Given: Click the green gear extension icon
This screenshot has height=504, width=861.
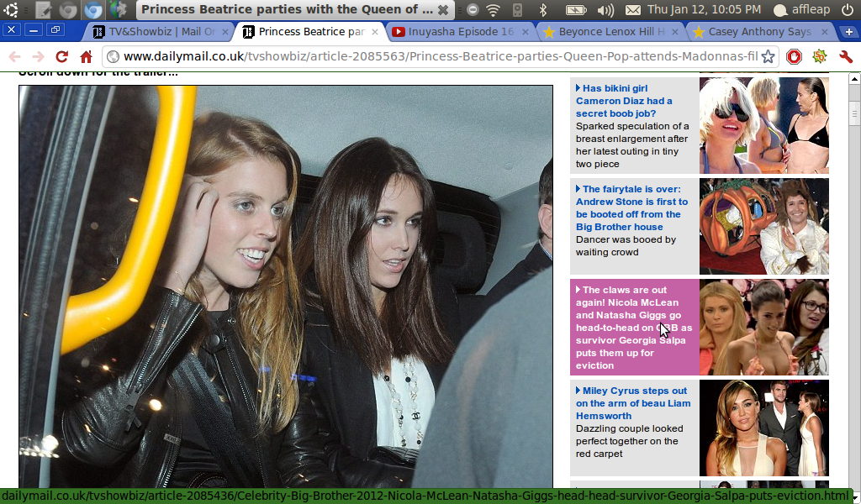Looking at the screenshot, I should tap(820, 56).
